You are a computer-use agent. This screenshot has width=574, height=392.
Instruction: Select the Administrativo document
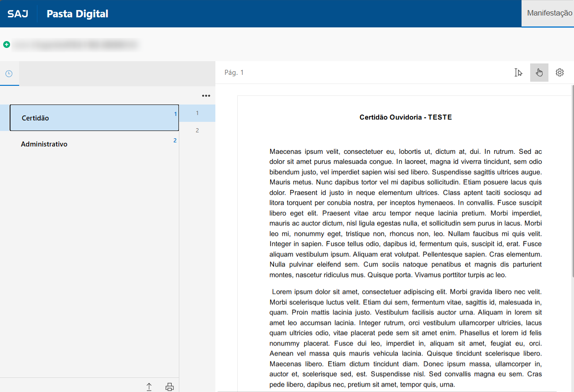(x=89, y=144)
